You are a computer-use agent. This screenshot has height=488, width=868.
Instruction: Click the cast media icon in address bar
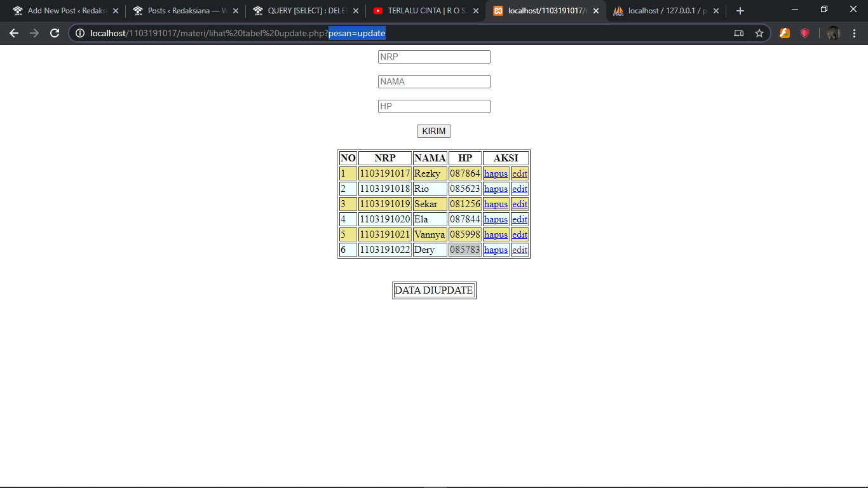click(x=738, y=33)
